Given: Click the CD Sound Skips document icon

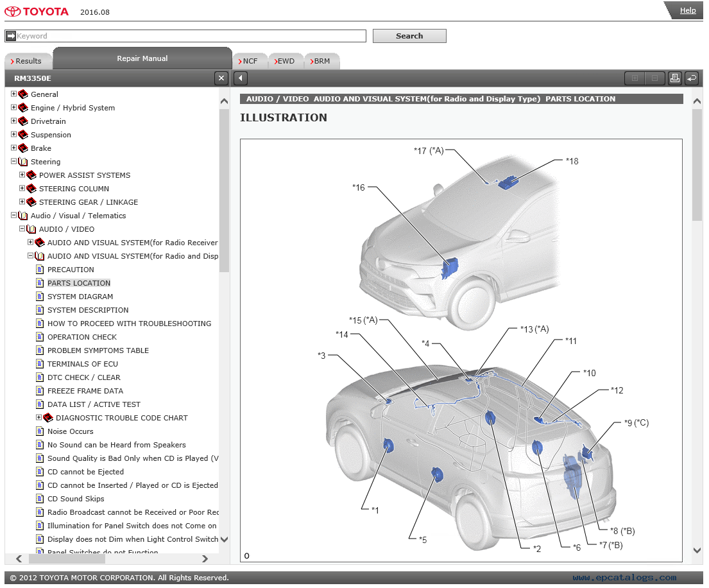Looking at the screenshot, I should tap(40, 499).
